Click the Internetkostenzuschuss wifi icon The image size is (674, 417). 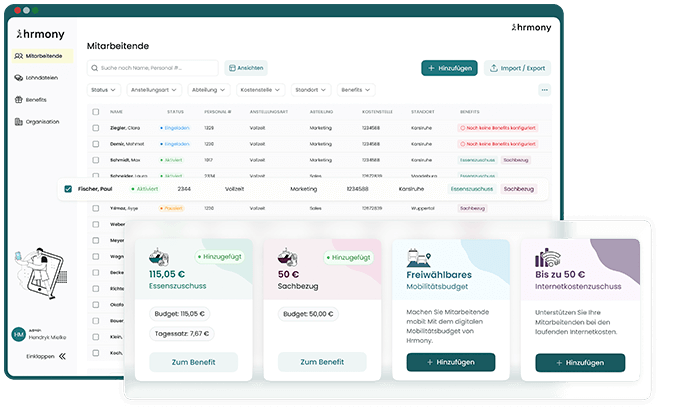pyautogui.click(x=548, y=258)
